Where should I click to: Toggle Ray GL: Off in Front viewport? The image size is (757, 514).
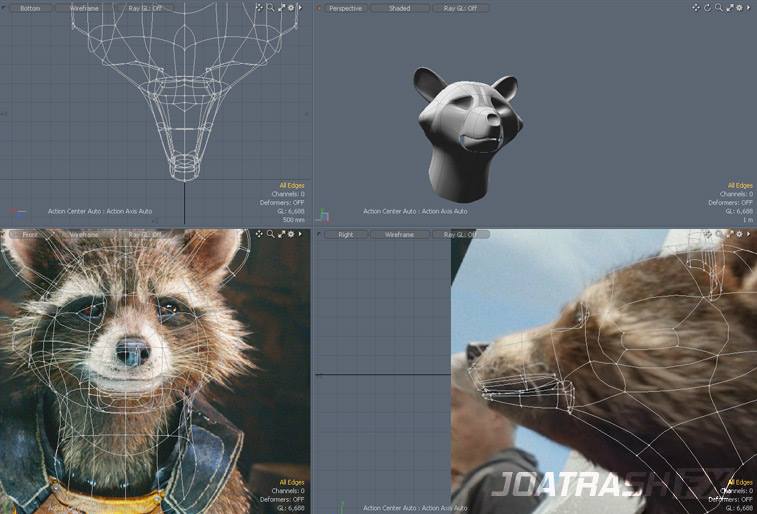click(145, 235)
